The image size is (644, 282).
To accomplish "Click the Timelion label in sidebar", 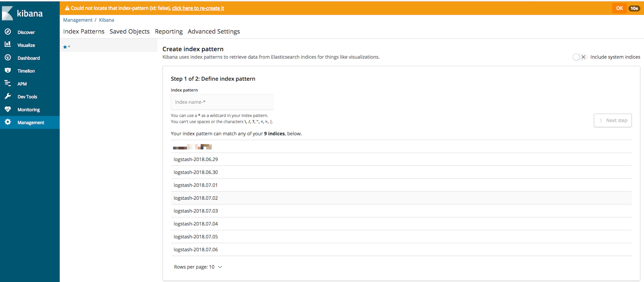I will (x=26, y=71).
